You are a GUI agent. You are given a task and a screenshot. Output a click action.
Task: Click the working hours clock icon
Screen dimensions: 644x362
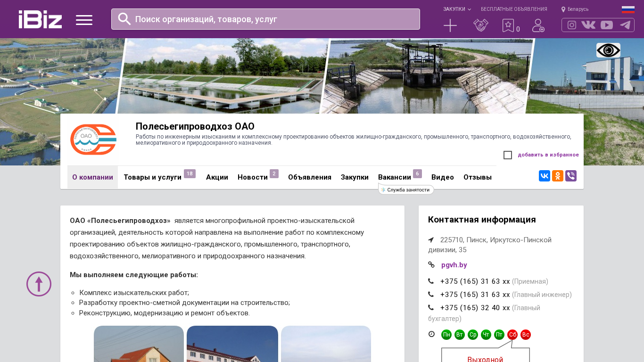pos(431,334)
